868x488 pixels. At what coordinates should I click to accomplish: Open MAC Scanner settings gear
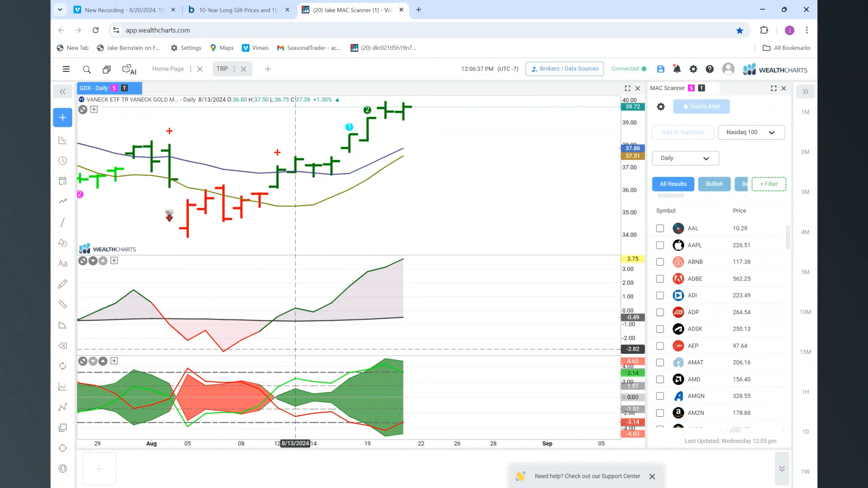click(660, 107)
